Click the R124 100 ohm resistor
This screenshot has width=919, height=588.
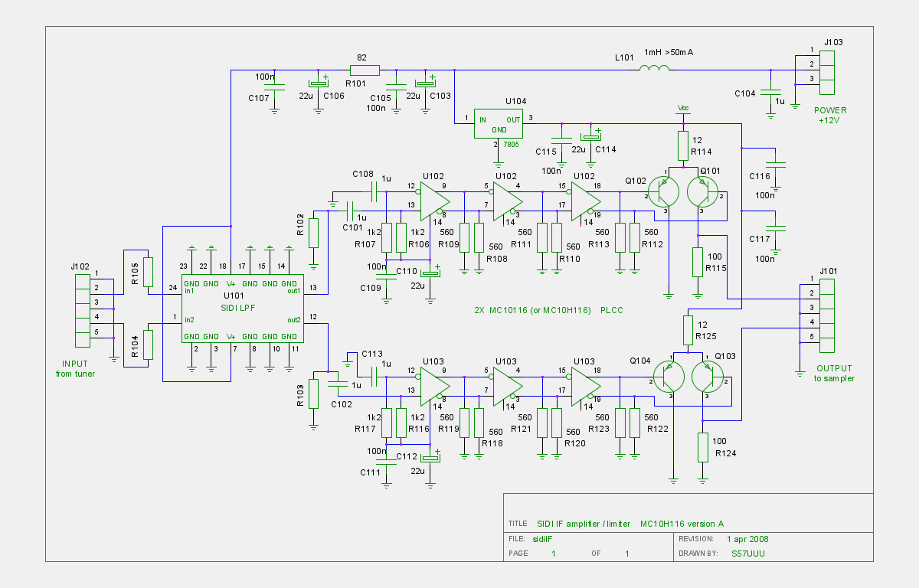pyautogui.click(x=703, y=447)
